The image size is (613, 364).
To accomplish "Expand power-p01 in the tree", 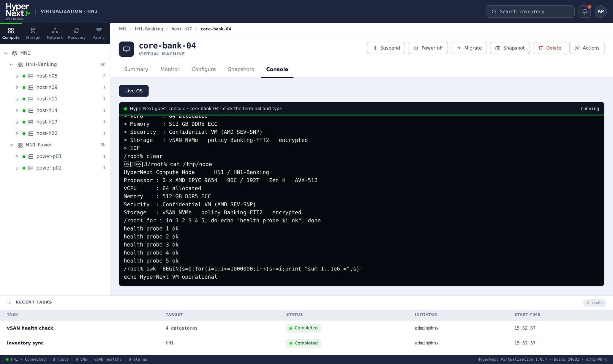I will pos(17,156).
